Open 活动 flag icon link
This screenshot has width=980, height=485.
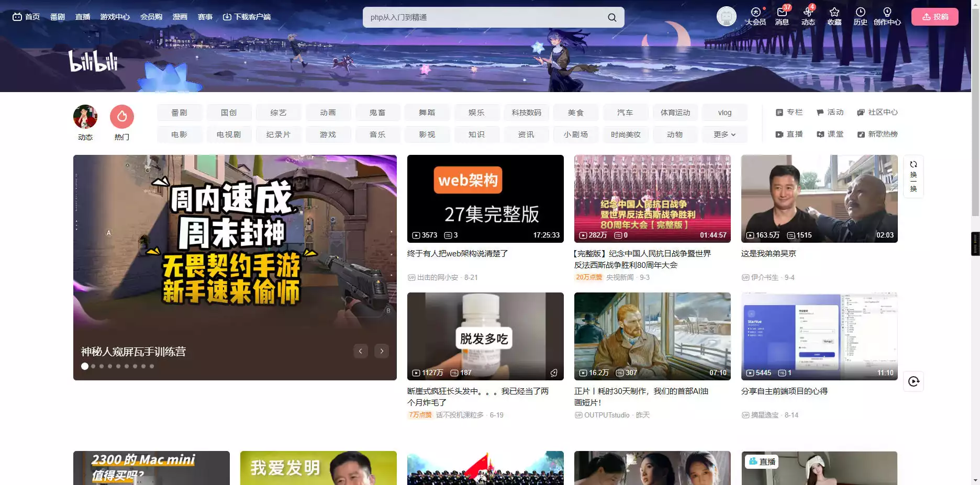pos(830,112)
